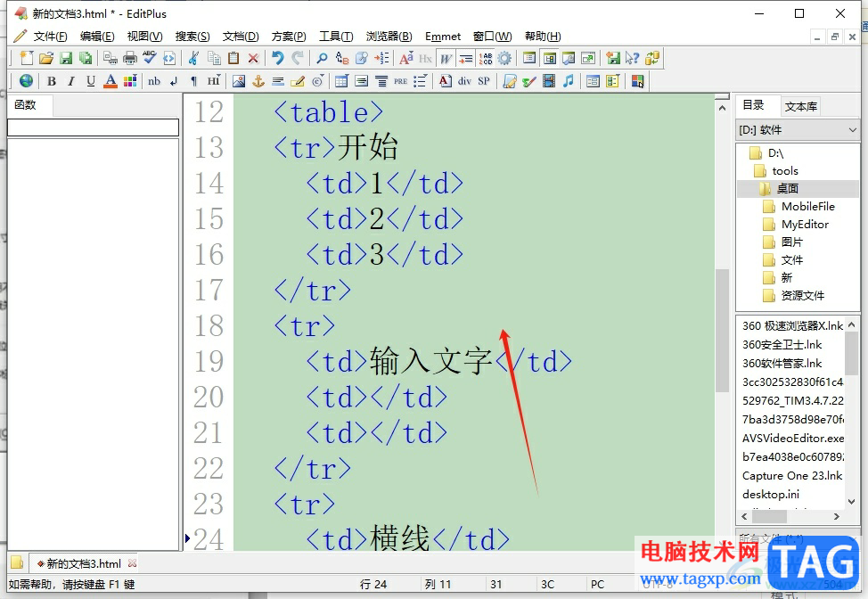
Task: Preview in browser with globe icon
Action: 26,81
